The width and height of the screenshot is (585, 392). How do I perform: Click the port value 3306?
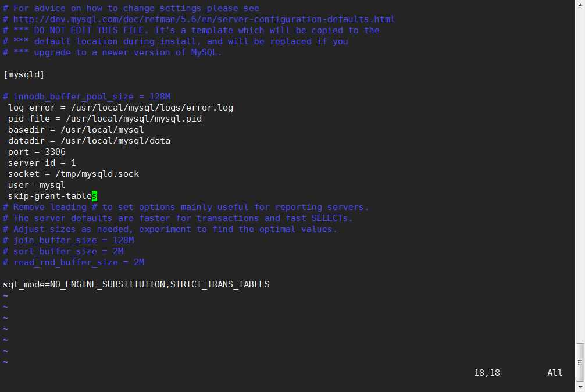(x=55, y=152)
